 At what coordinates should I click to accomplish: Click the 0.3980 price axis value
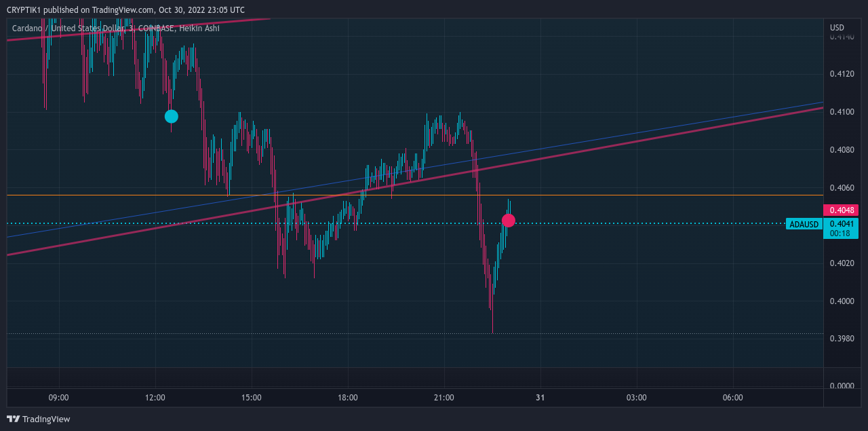coord(842,339)
